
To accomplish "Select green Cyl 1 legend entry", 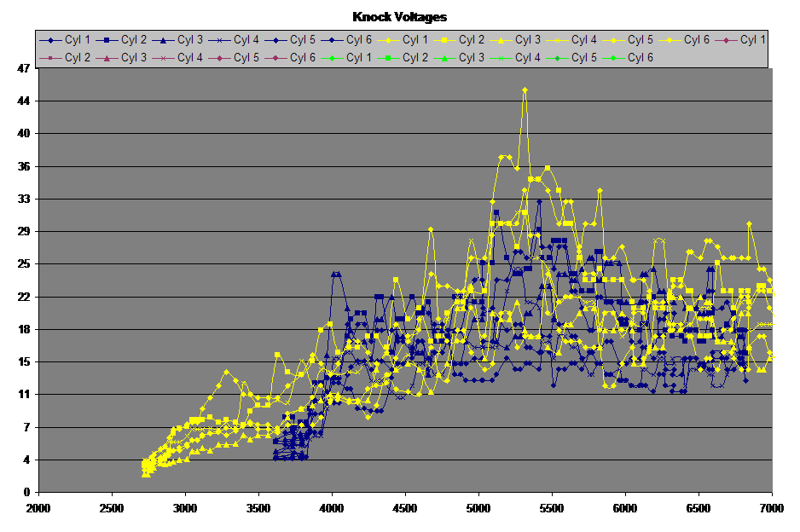I will [346, 58].
